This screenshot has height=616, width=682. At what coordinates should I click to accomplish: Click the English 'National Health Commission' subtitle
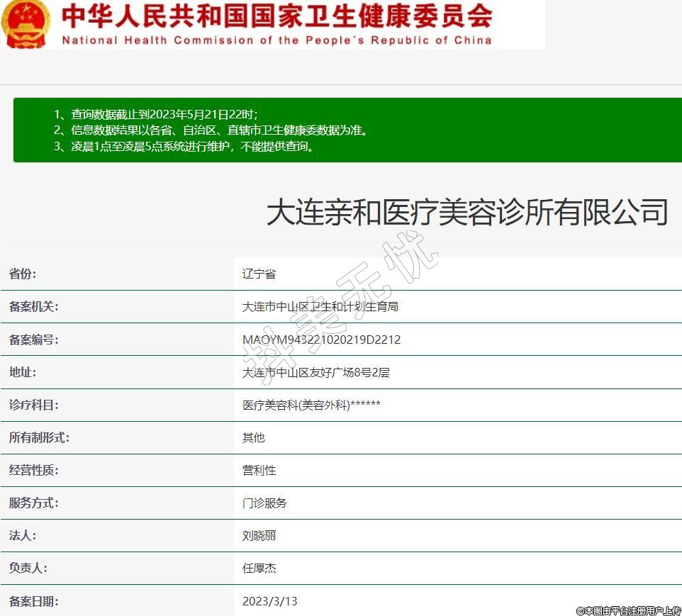click(276, 40)
